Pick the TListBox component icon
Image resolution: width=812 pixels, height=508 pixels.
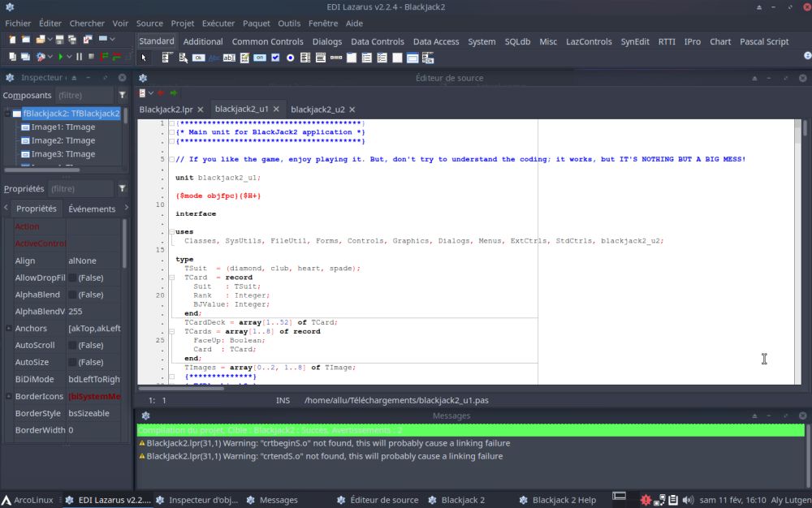[305, 58]
